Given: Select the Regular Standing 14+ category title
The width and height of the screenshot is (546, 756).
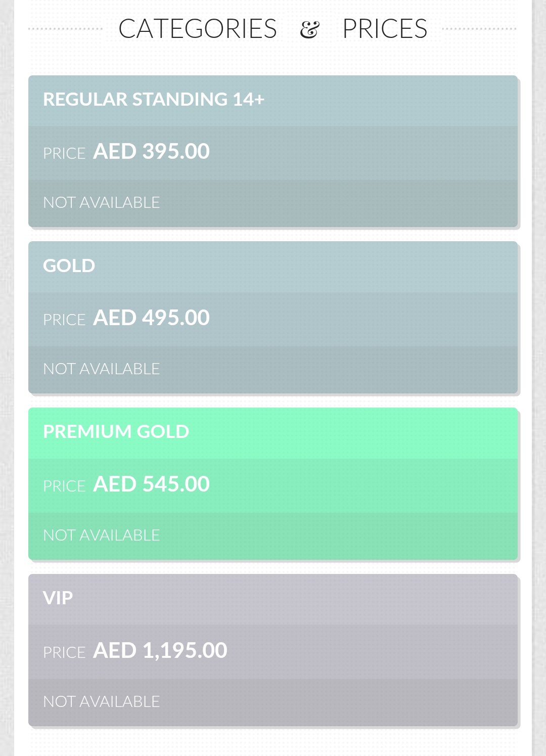Looking at the screenshot, I should coord(154,100).
